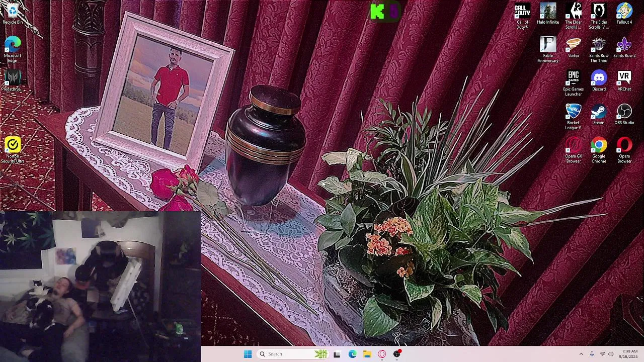Select the Opera GX Browser shortcut

click(574, 150)
